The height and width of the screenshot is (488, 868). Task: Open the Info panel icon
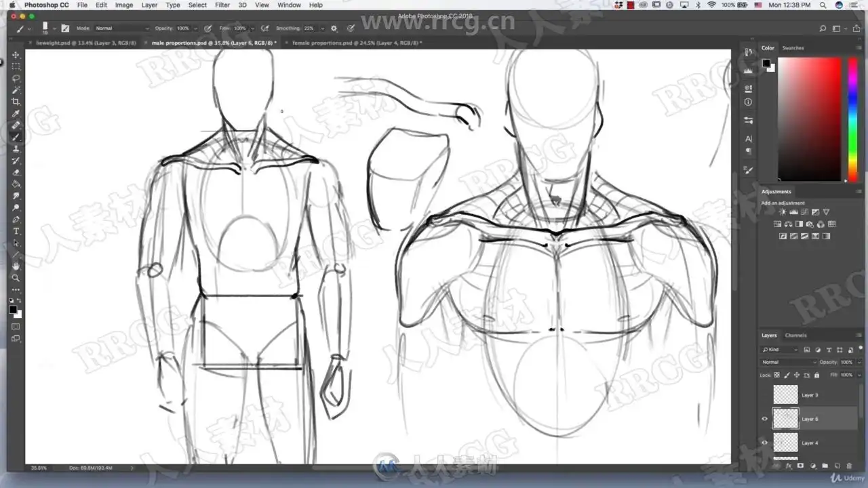(748, 102)
